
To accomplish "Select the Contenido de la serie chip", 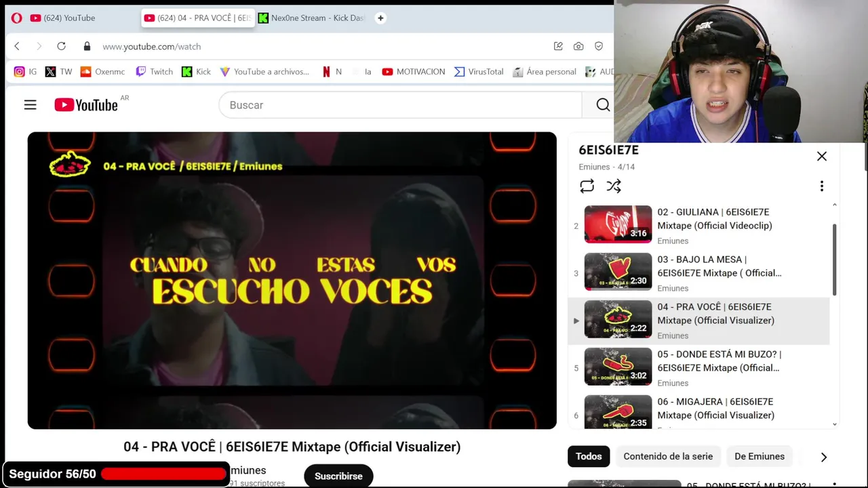I will coord(668,456).
